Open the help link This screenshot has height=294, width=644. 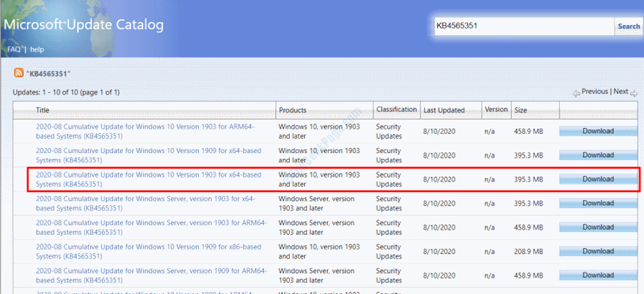click(37, 49)
